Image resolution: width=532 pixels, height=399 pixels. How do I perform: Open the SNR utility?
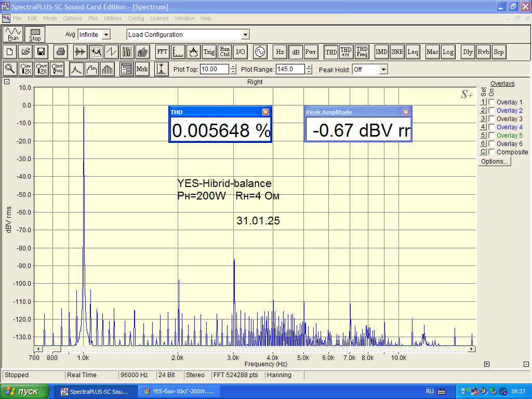397,52
